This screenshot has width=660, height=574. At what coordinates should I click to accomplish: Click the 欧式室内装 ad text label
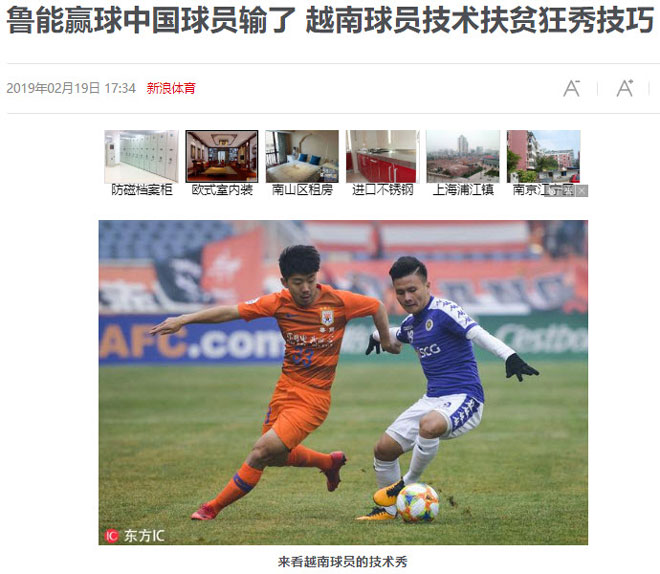222,190
